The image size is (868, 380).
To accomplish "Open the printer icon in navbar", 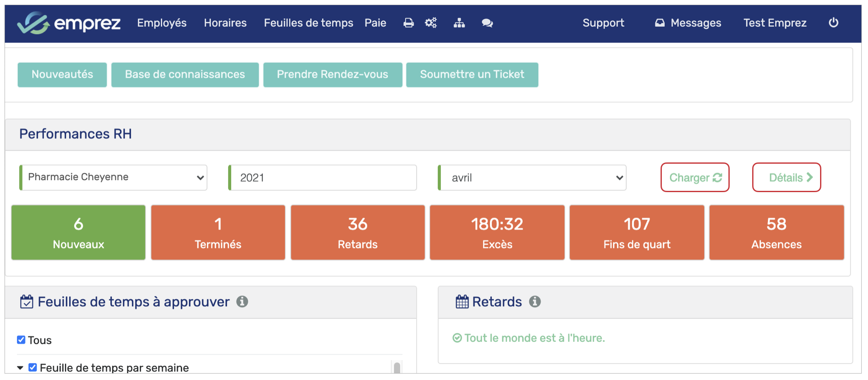I will click(x=409, y=23).
